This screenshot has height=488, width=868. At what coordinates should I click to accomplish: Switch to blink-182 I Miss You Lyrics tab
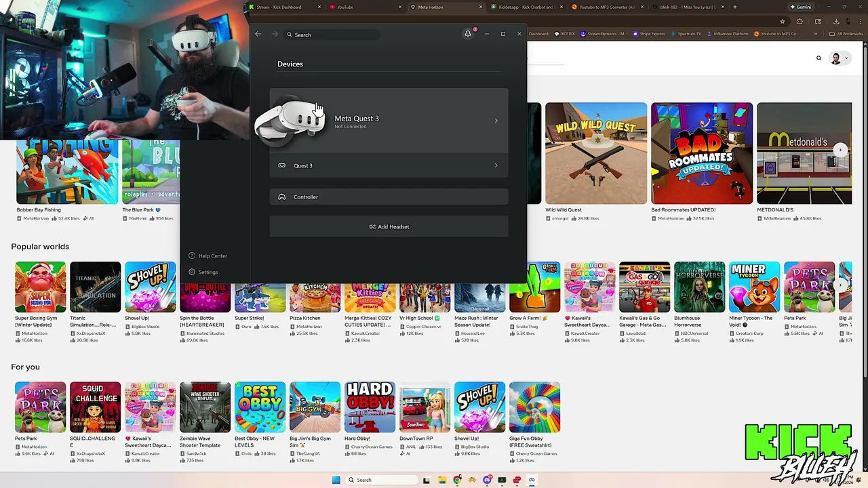tap(689, 7)
